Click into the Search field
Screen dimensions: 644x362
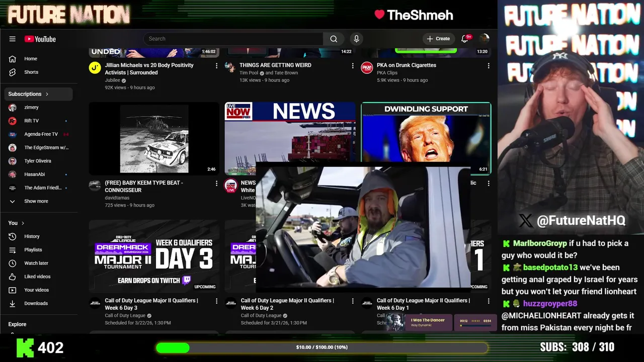[x=233, y=39]
